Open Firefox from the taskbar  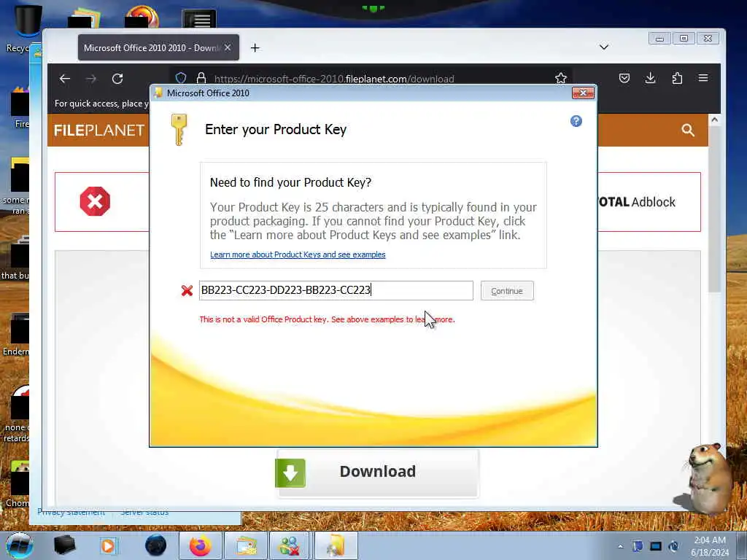click(200, 545)
